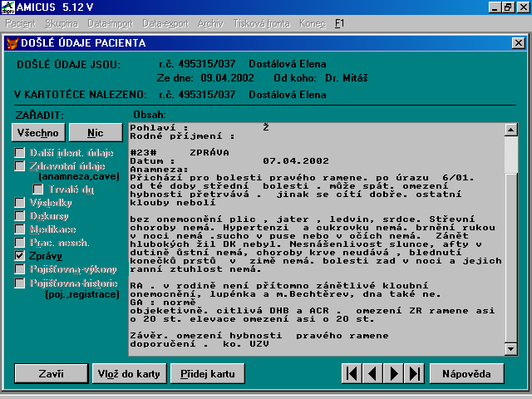The image size is (532, 399).
Task: Click the AMICUS application icon in title bar
Action: coord(8,7)
